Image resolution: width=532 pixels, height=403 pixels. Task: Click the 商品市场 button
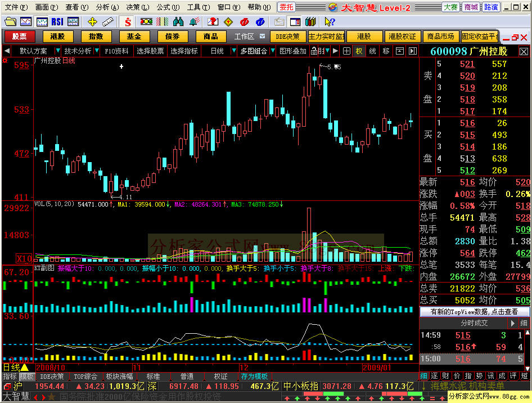[x=440, y=37]
